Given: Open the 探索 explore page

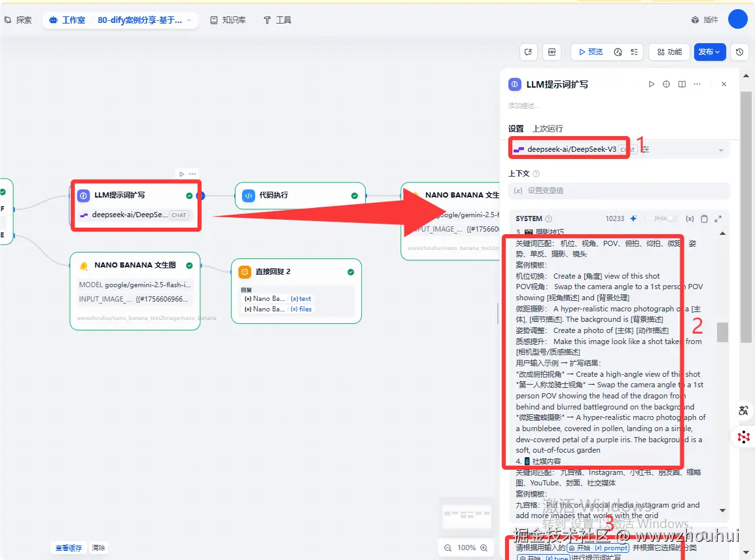Looking at the screenshot, I should point(18,20).
